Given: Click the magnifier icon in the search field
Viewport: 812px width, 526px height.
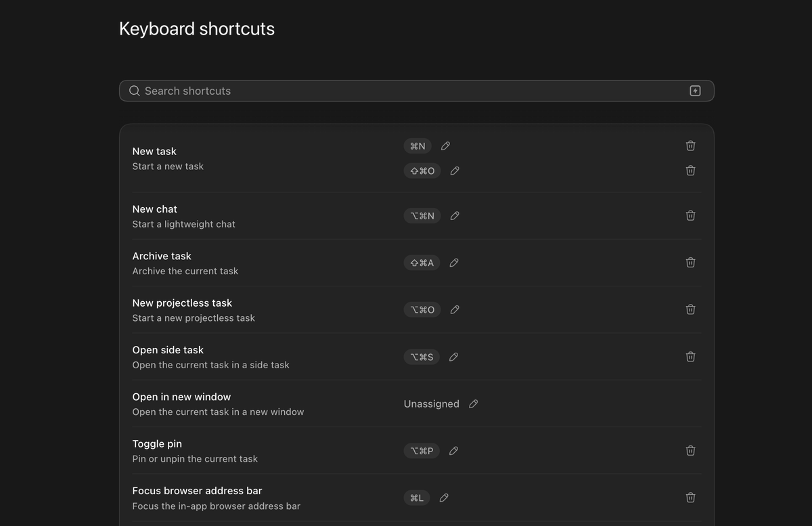Looking at the screenshot, I should pyautogui.click(x=135, y=91).
